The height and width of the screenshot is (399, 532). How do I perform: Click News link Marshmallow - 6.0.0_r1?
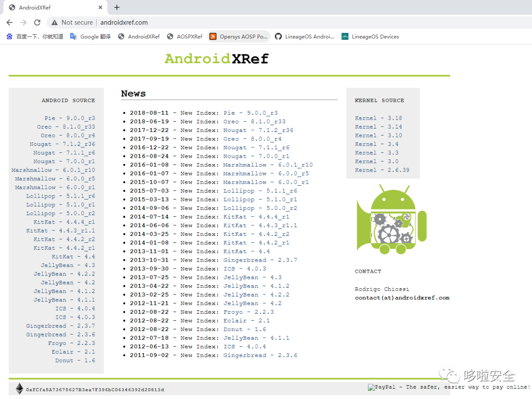click(x=266, y=182)
